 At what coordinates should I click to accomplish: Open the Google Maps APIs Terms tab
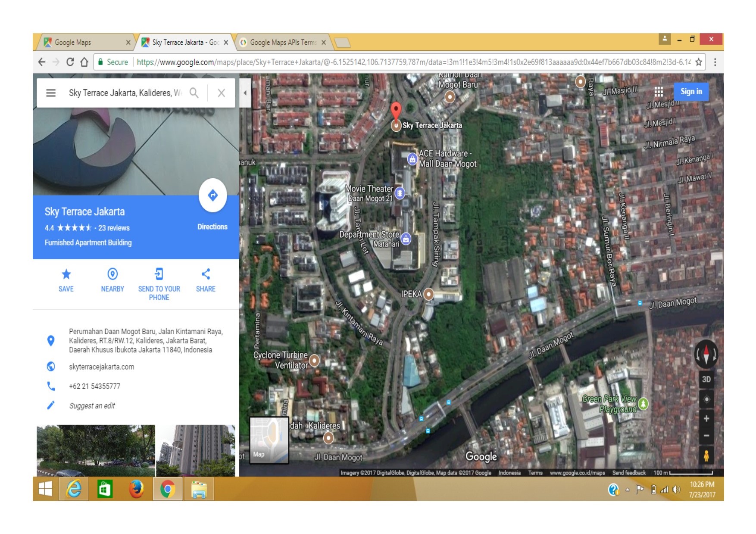tap(282, 43)
